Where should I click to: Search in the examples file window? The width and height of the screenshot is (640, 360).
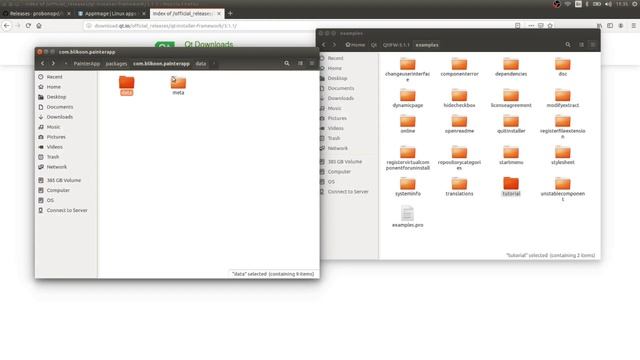568,44
